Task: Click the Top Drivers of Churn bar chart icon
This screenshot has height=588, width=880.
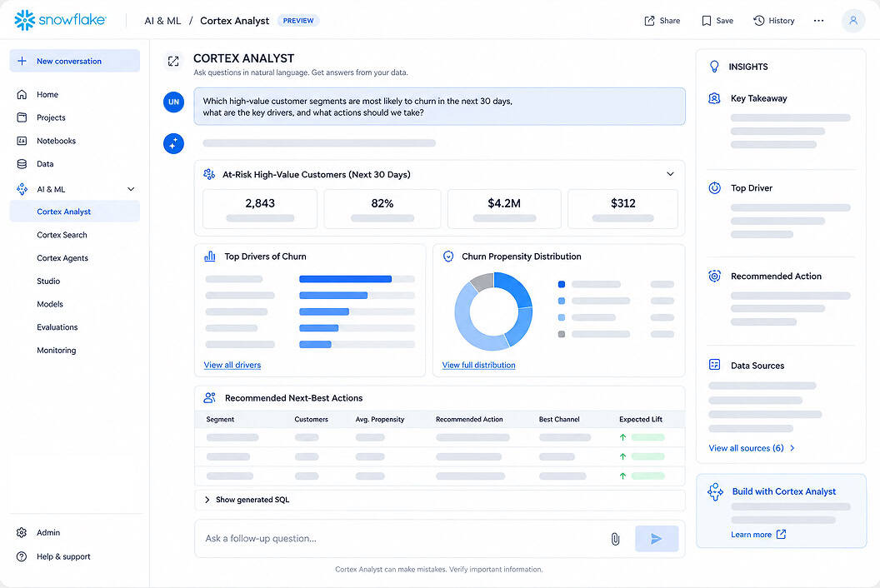Action: 210,257
